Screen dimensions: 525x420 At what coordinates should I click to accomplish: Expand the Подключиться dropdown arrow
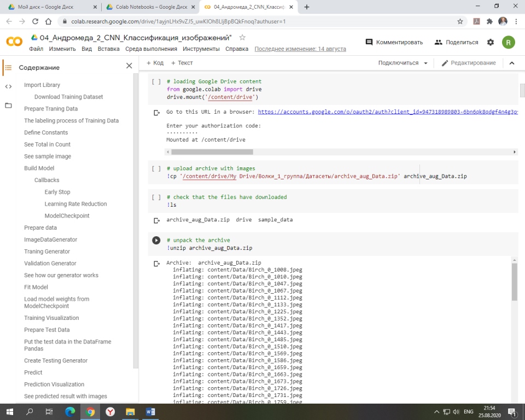tap(425, 63)
